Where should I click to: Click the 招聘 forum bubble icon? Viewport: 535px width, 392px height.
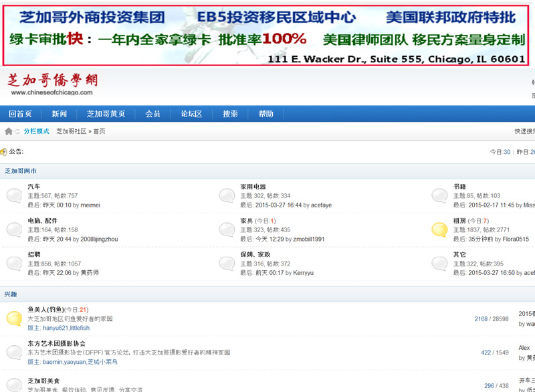14,264
